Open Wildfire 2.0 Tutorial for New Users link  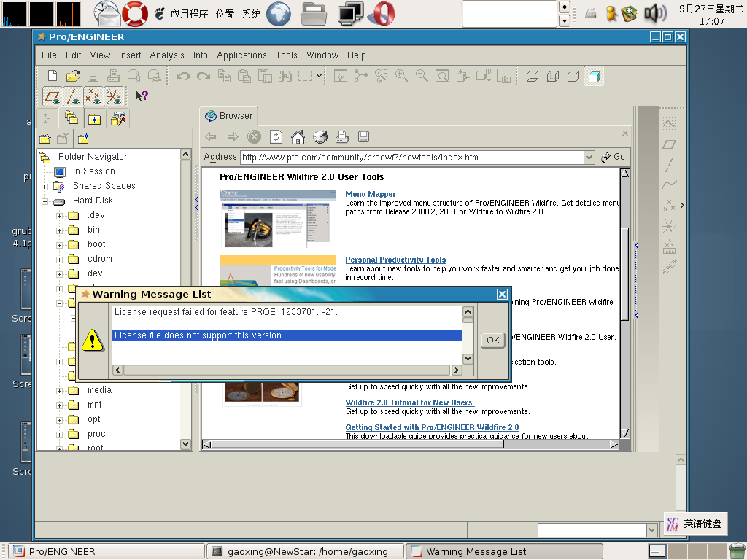(409, 402)
